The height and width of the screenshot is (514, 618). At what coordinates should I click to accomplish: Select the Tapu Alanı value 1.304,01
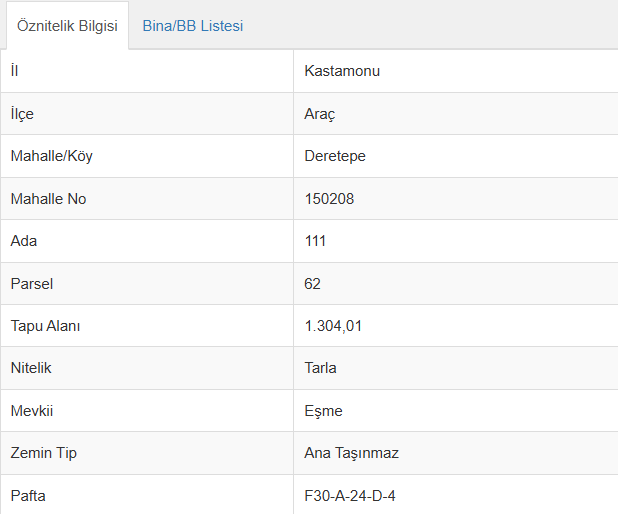click(333, 326)
